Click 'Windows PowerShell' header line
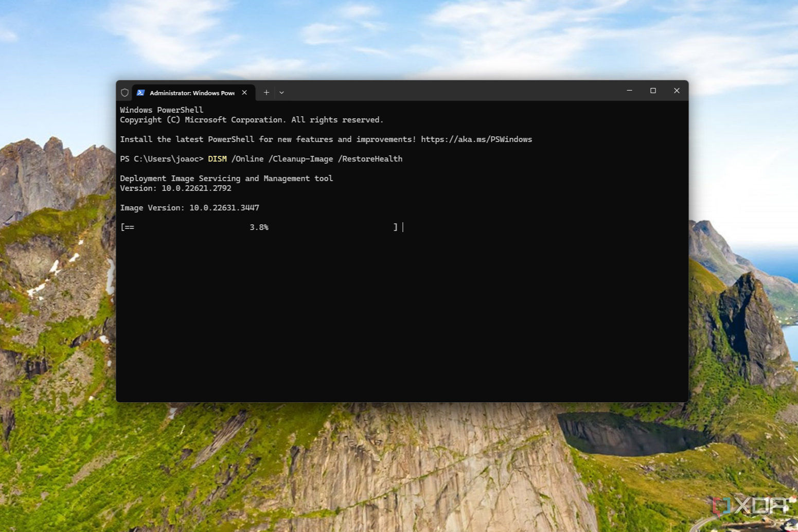The height and width of the screenshot is (532, 798). tap(162, 110)
